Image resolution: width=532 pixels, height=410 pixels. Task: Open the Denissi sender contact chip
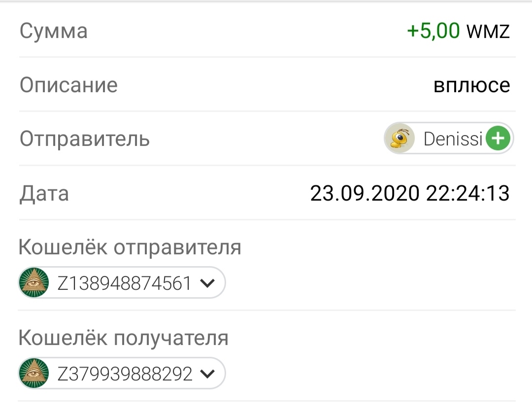[449, 138]
